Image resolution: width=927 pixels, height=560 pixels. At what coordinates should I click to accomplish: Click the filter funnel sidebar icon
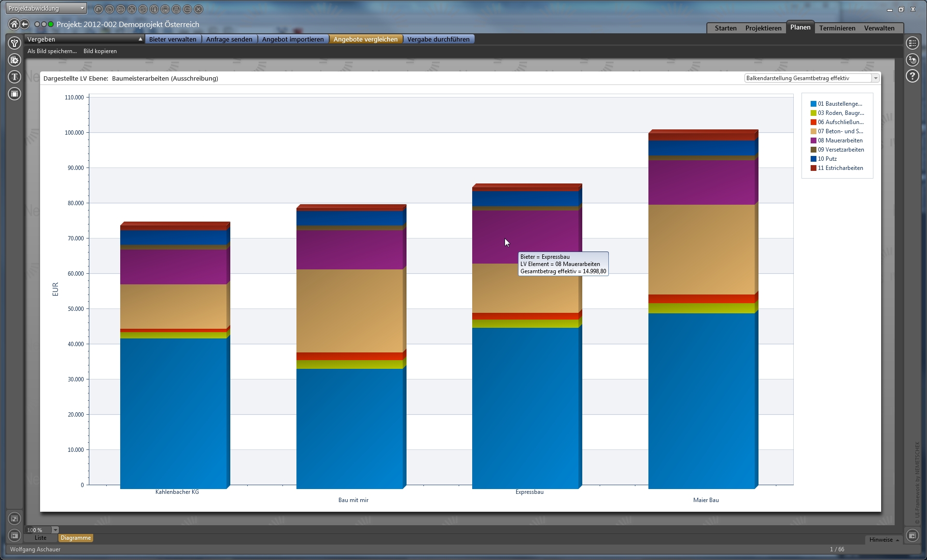tap(14, 43)
